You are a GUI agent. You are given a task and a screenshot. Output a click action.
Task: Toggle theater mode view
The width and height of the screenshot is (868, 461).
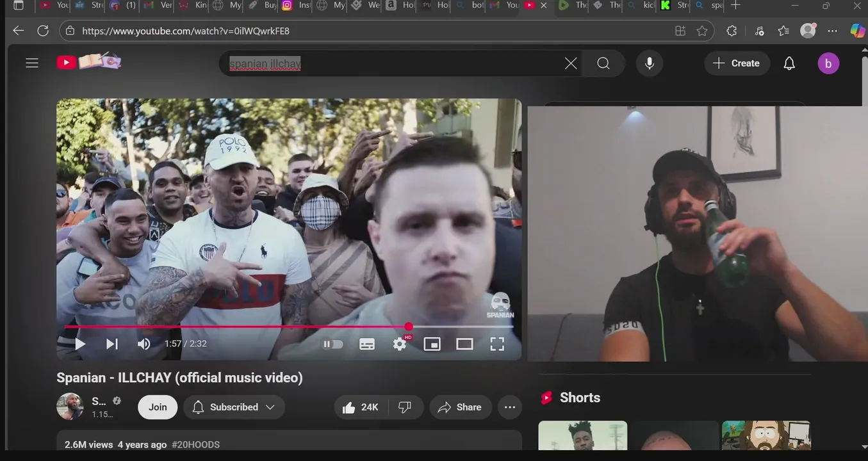click(x=464, y=344)
